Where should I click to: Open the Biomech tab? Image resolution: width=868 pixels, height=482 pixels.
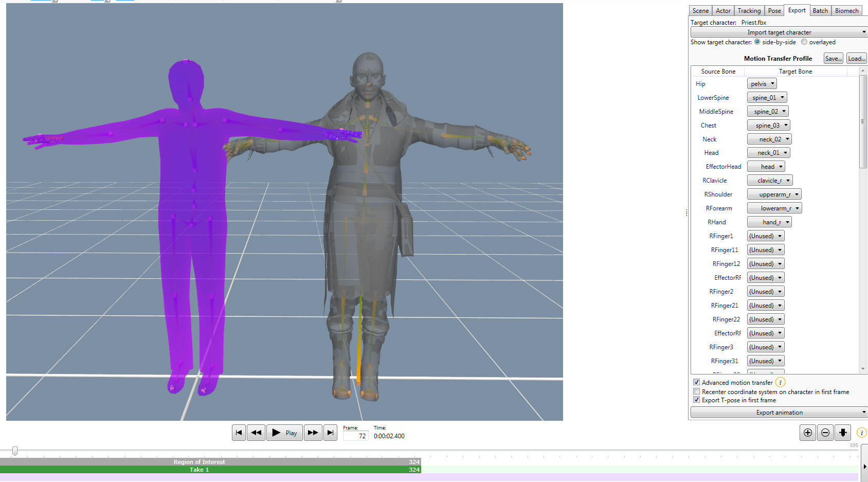(x=846, y=11)
